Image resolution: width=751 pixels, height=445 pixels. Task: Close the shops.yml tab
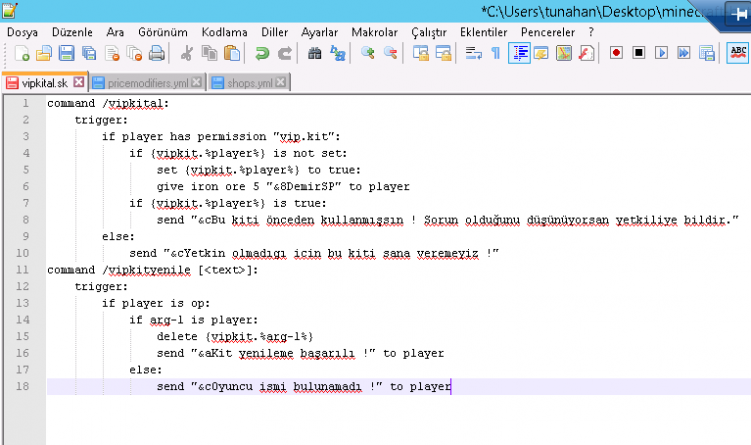click(x=281, y=82)
